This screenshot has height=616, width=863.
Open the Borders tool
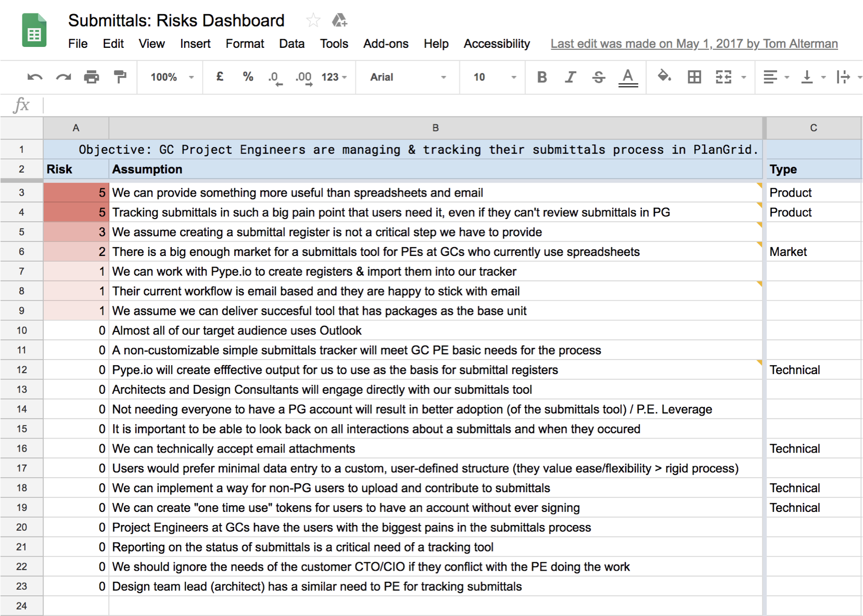tap(694, 77)
